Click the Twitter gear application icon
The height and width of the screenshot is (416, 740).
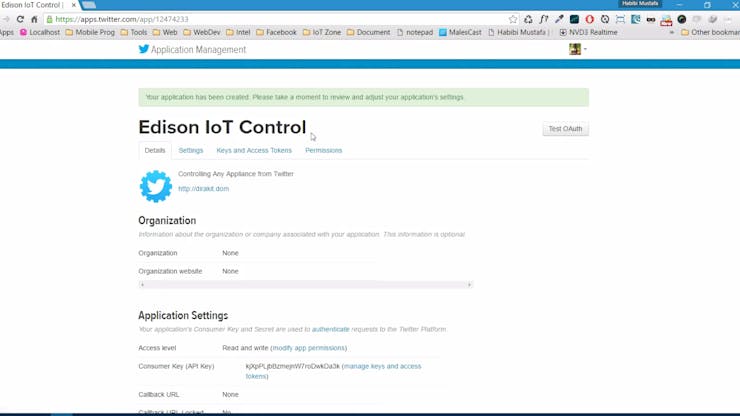point(156,187)
